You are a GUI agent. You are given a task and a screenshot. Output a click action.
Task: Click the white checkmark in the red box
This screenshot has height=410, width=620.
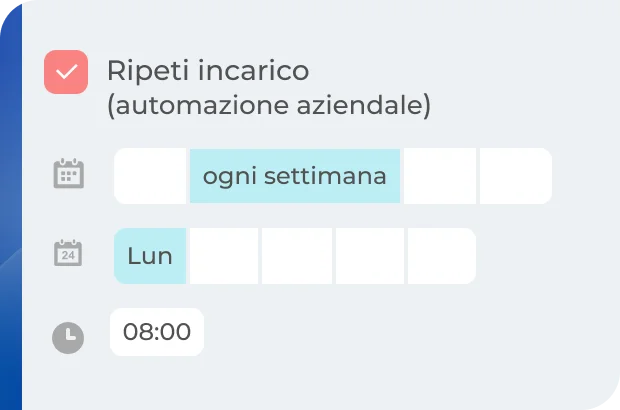coord(66,72)
